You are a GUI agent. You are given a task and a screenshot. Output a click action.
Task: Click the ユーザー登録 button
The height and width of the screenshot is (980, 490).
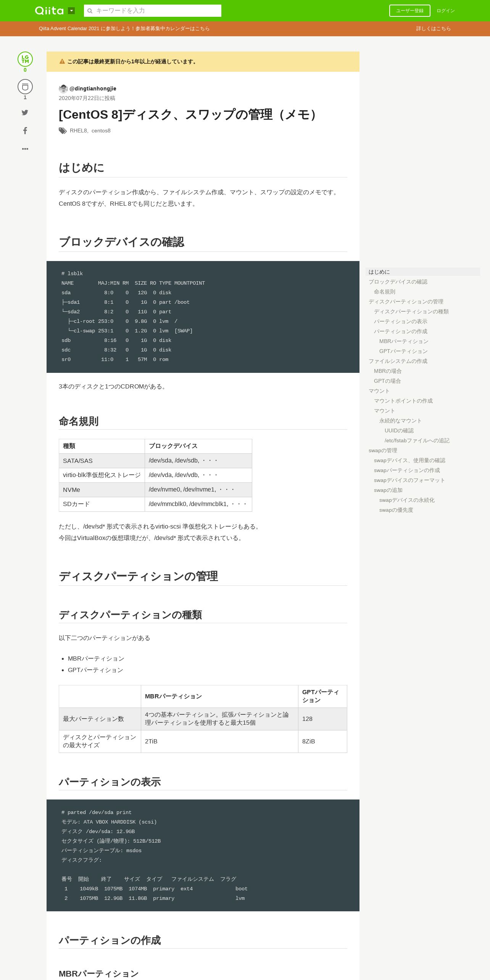point(410,11)
